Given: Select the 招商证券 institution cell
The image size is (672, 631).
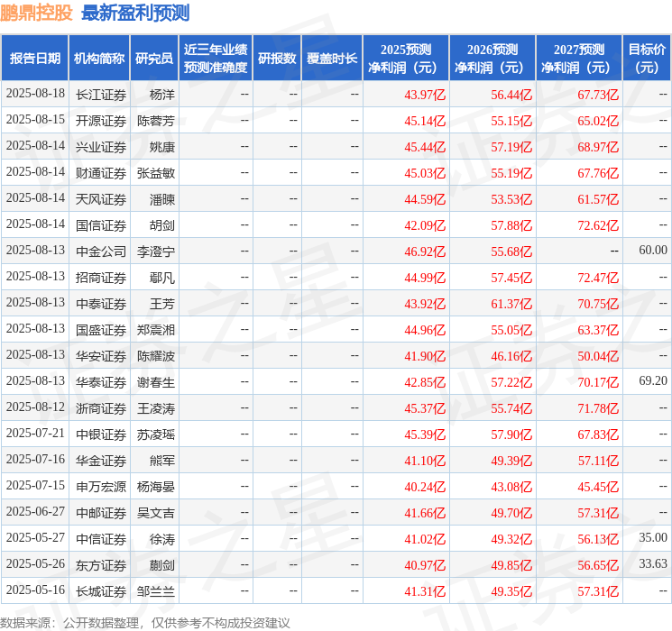Looking at the screenshot, I should point(101,278).
